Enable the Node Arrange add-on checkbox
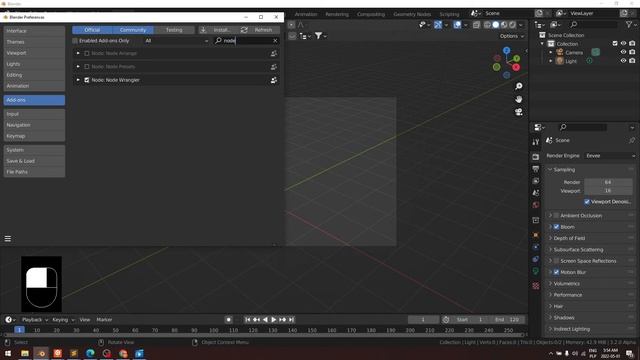Viewport: 640px width, 360px height. 87,53
